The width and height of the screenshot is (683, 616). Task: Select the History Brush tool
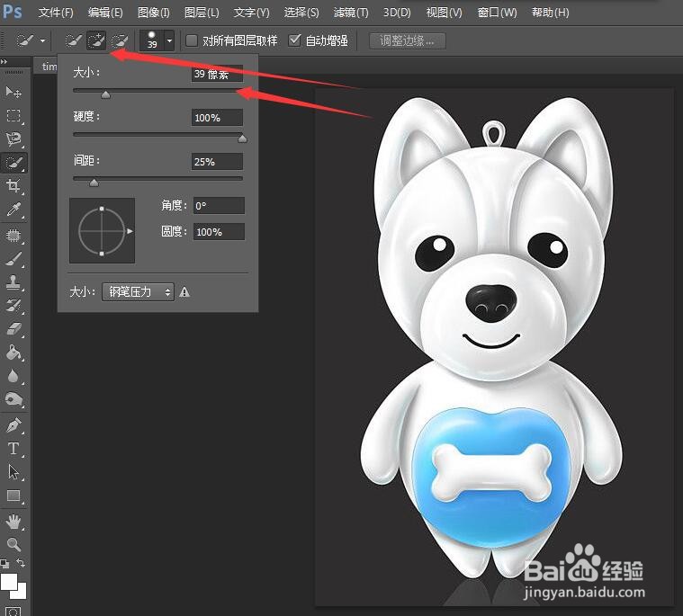tap(13, 306)
